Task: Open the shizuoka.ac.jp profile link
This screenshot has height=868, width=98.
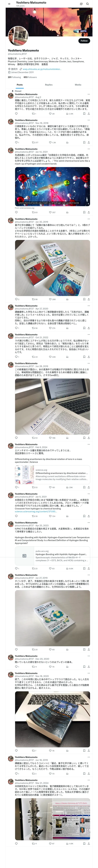Action: pos(42,69)
